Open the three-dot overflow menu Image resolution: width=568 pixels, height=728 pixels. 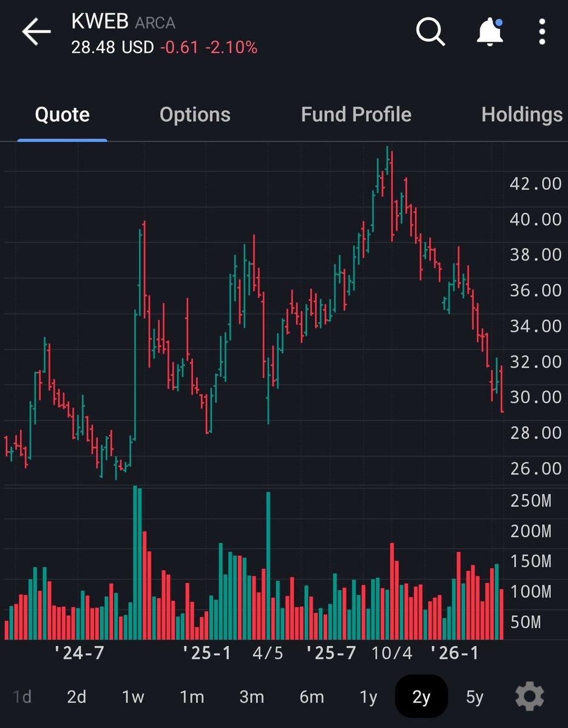click(543, 32)
